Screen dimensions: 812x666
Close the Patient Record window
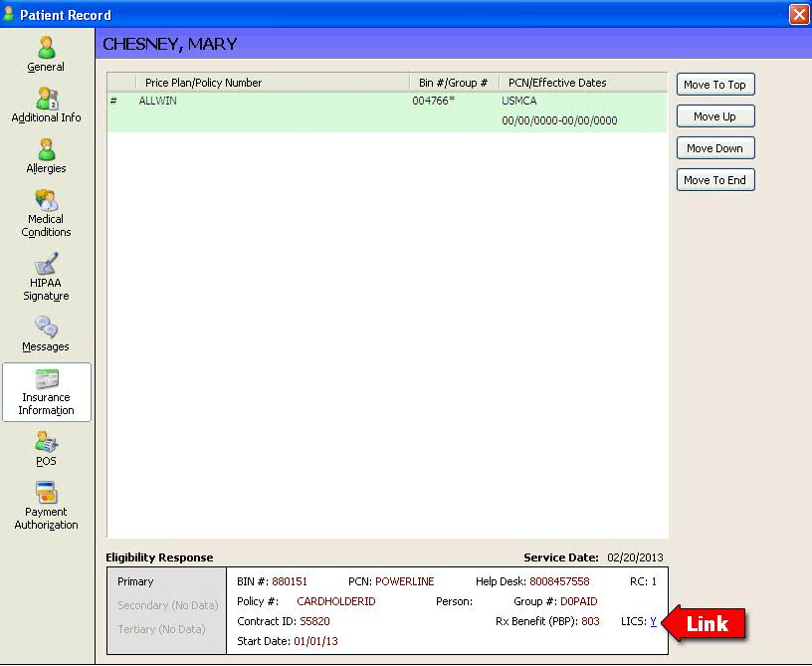coord(798,15)
